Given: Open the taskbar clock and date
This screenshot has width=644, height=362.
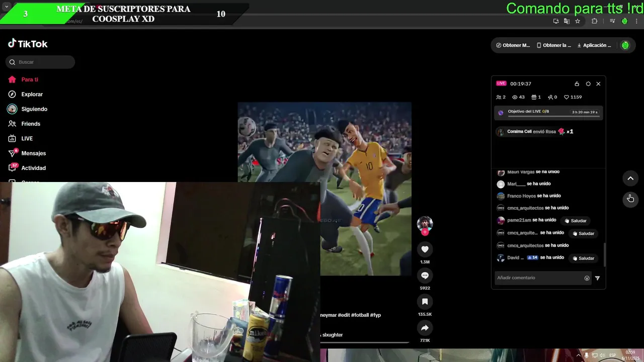Looking at the screenshot, I should 630,355.
